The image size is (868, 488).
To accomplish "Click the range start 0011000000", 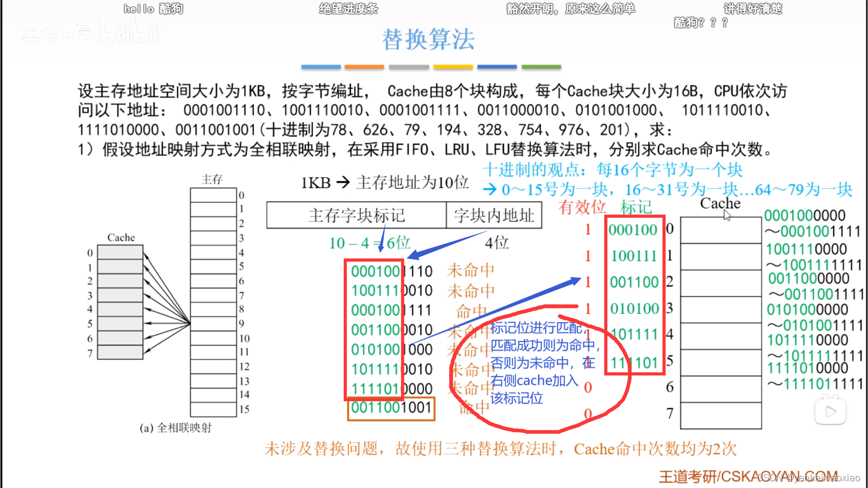I will [809, 279].
